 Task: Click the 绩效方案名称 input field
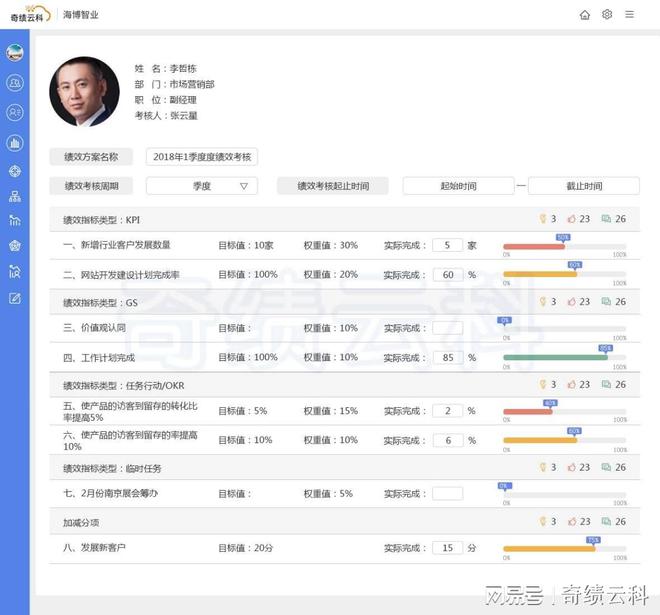(202, 157)
